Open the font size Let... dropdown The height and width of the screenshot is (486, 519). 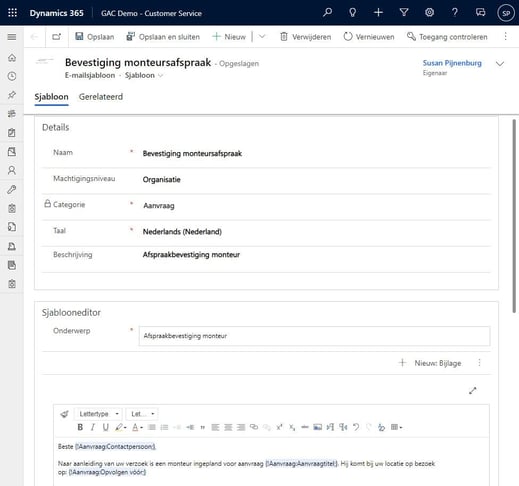tap(142, 414)
